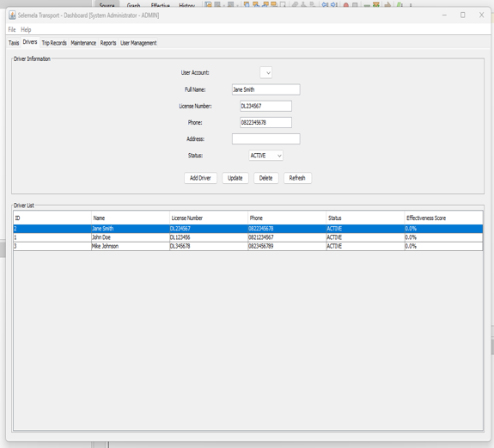Switch to the Taxis tab
This screenshot has height=448, width=494.
pyautogui.click(x=14, y=43)
